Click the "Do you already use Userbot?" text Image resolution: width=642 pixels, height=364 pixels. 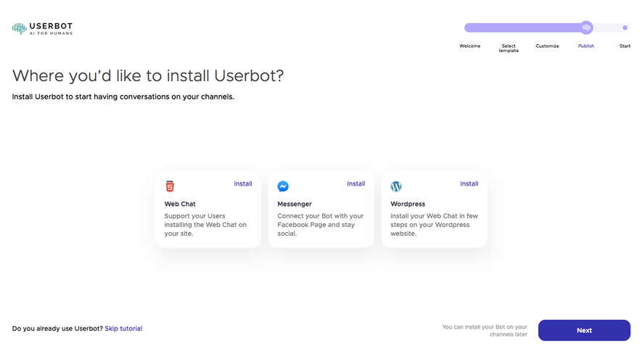pos(57,328)
